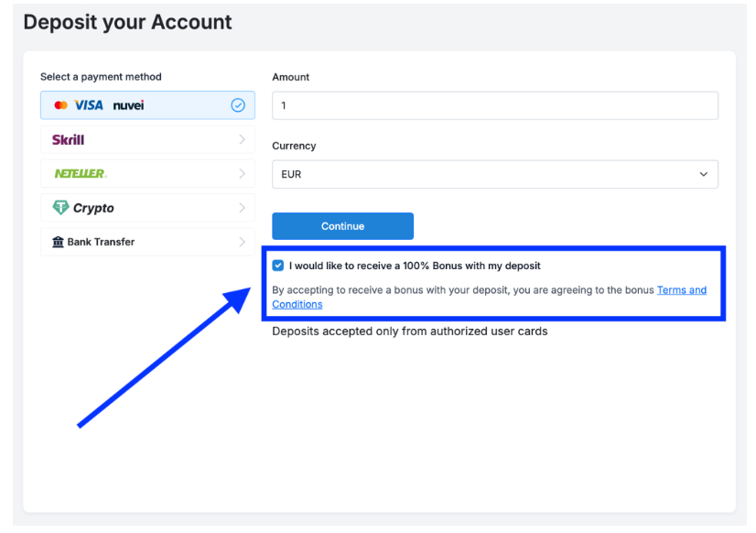756x533 pixels.
Task: Uncheck the 100% Bonus checkbox
Action: click(278, 266)
